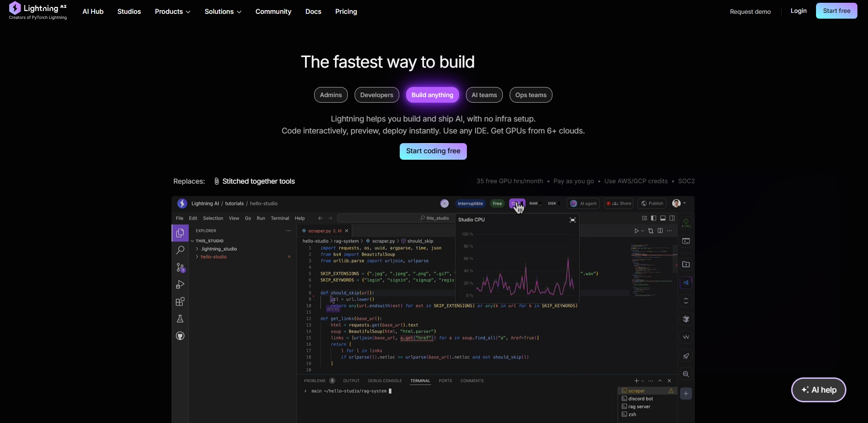The height and width of the screenshot is (423, 868).
Task: Open the Terminal menu in menu bar
Action: coord(280,218)
